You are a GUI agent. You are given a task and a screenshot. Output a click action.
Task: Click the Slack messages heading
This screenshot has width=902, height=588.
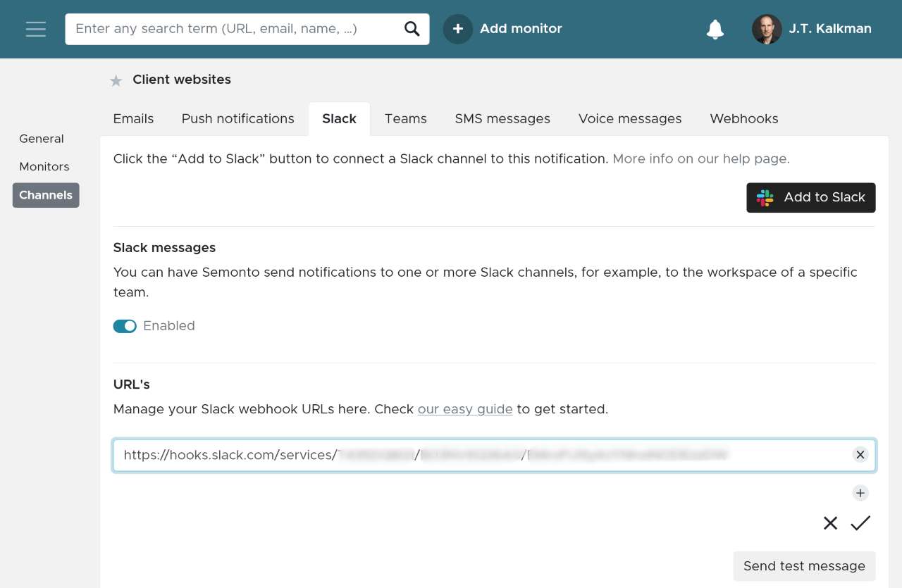[x=164, y=248]
